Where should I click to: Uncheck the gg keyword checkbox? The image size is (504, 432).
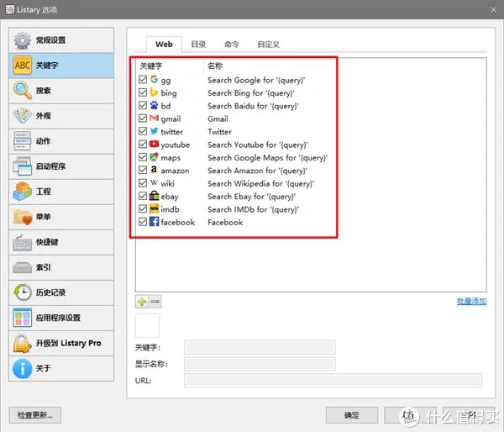143,80
